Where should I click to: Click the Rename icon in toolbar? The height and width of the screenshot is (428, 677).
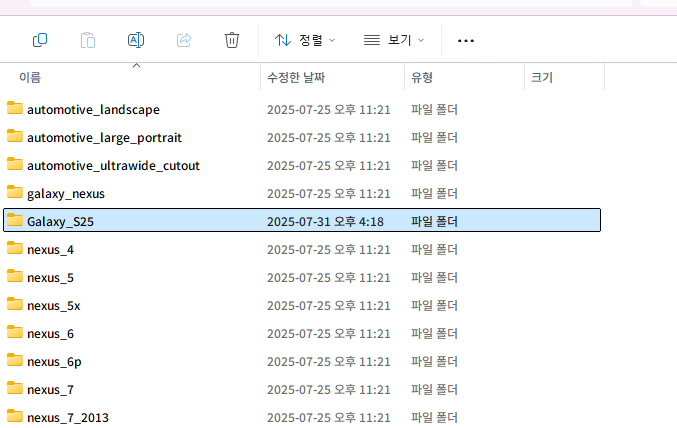[136, 40]
